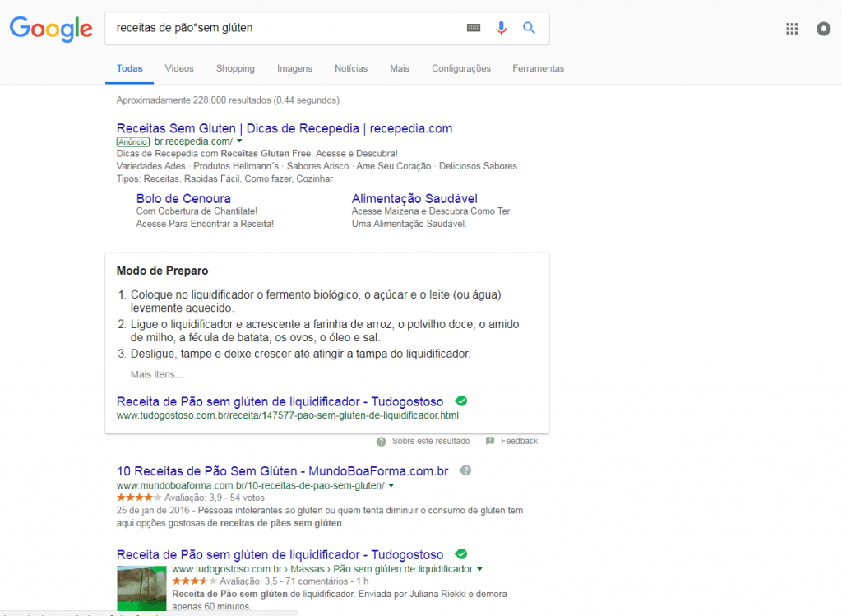
Task: Click Aproximadamente 228.000 resultados text
Action: [x=228, y=100]
